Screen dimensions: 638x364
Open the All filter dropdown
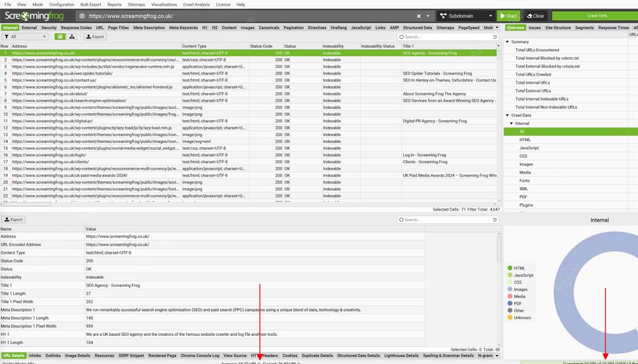[26, 36]
